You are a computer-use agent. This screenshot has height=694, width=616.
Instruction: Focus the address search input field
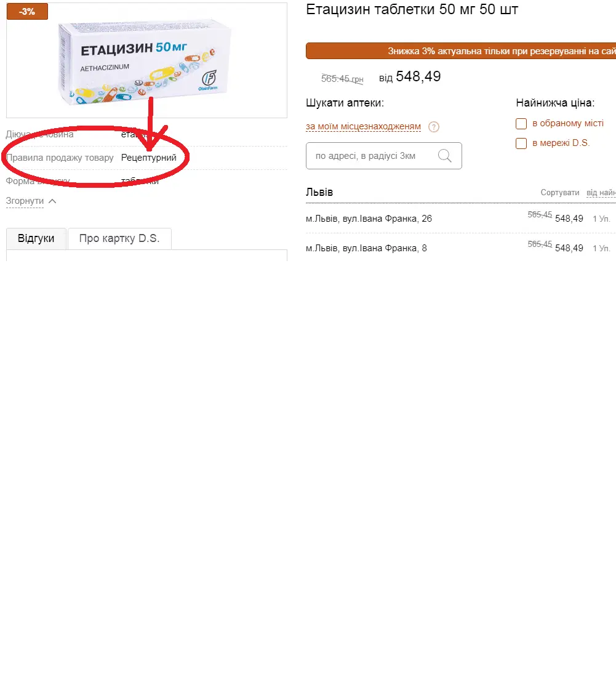point(384,156)
